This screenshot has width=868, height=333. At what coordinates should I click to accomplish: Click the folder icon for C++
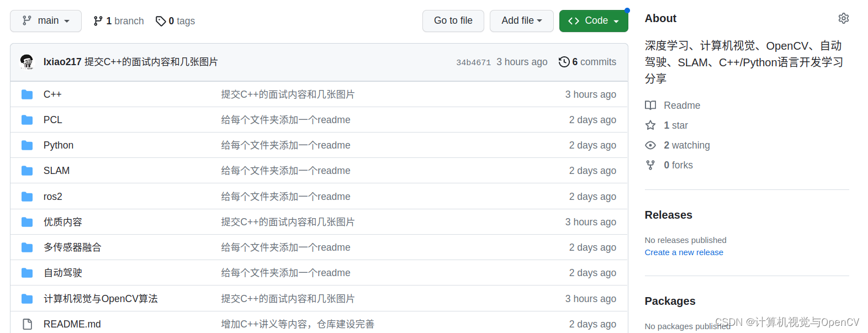click(27, 94)
